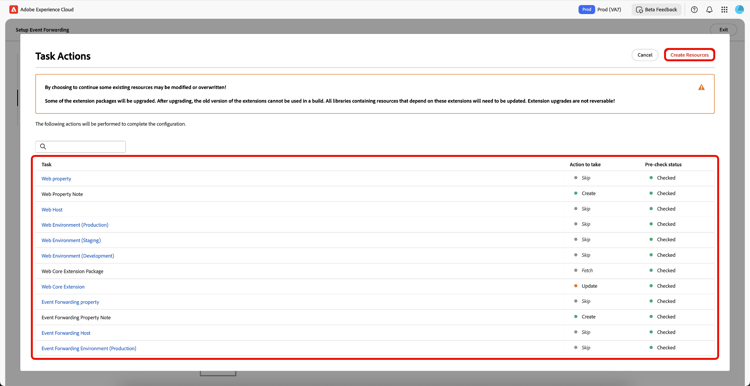Viewport: 750px width, 386px height.
Task: Click Event Forwarding Property Note text
Action: tap(76, 317)
